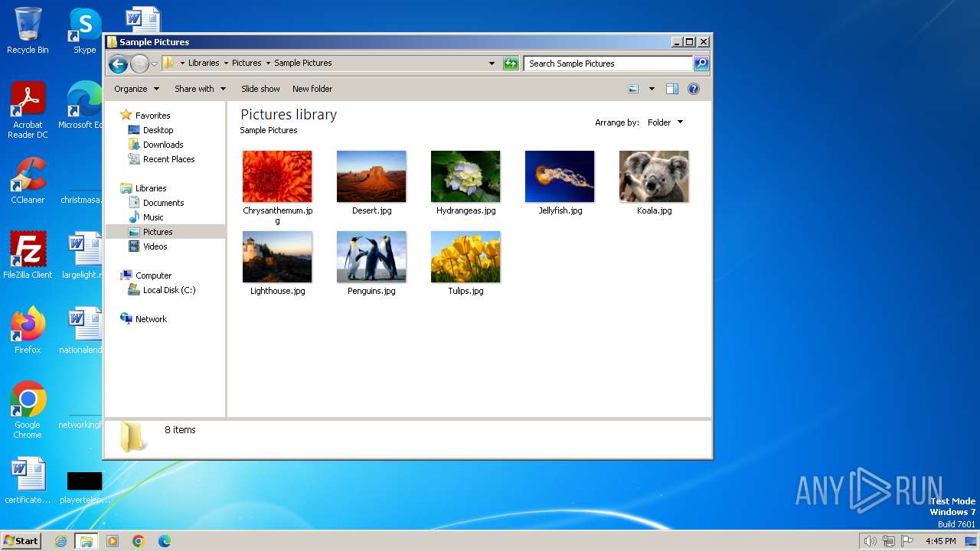This screenshot has height=551, width=980.
Task: Click Windows Explorer taskbar button
Action: (x=87, y=541)
